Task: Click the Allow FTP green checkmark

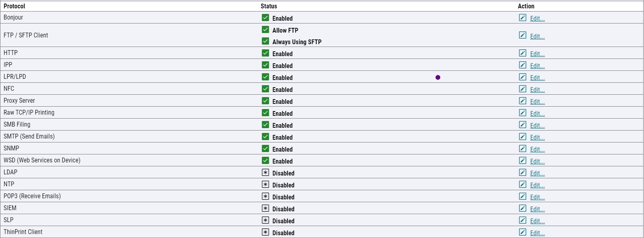Action: [265, 29]
